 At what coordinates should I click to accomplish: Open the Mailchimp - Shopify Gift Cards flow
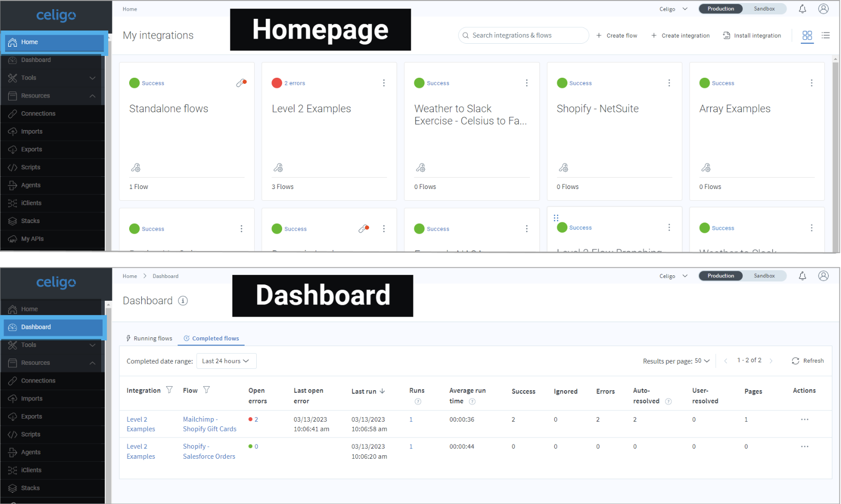209,424
